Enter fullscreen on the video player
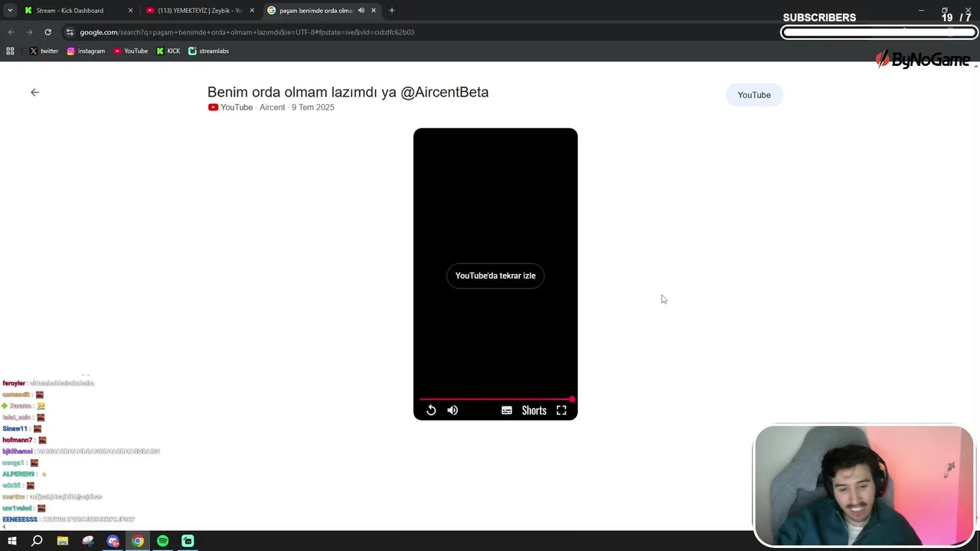The height and width of the screenshot is (551, 980). [x=561, y=410]
